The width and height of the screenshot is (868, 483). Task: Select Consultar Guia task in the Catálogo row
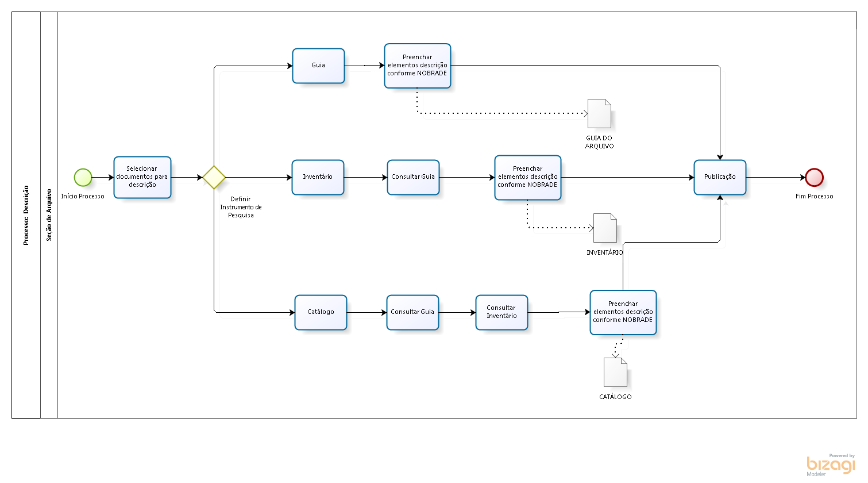point(412,312)
